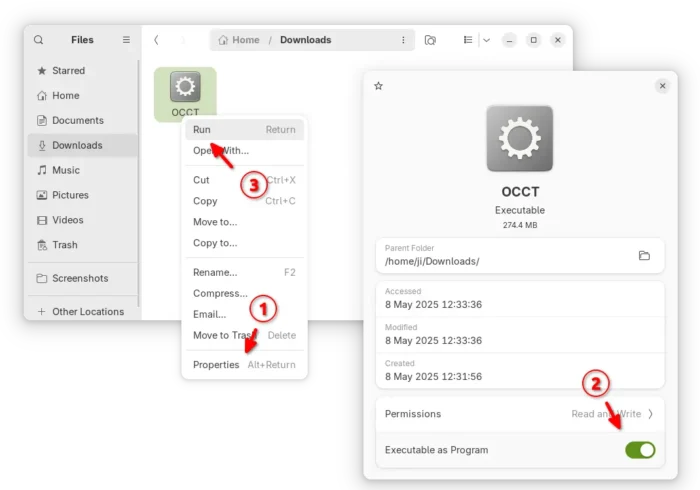Star the OCCT file in properties
This screenshot has height=490, width=700.
point(379,86)
